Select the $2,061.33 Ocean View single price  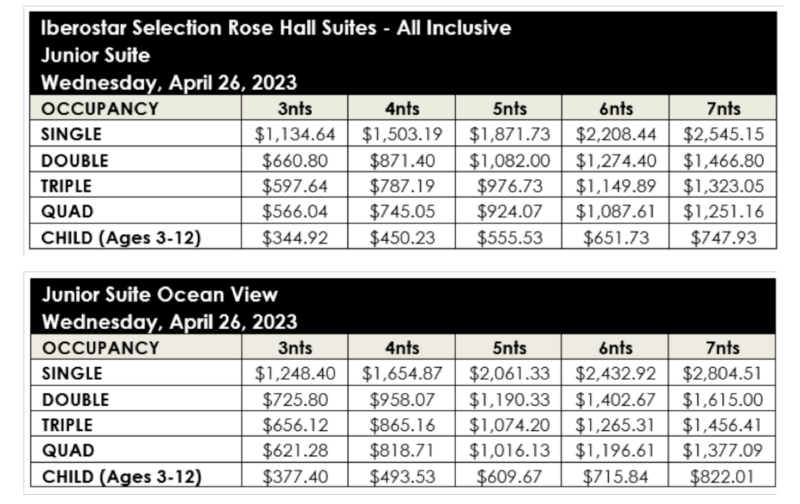tap(509, 373)
